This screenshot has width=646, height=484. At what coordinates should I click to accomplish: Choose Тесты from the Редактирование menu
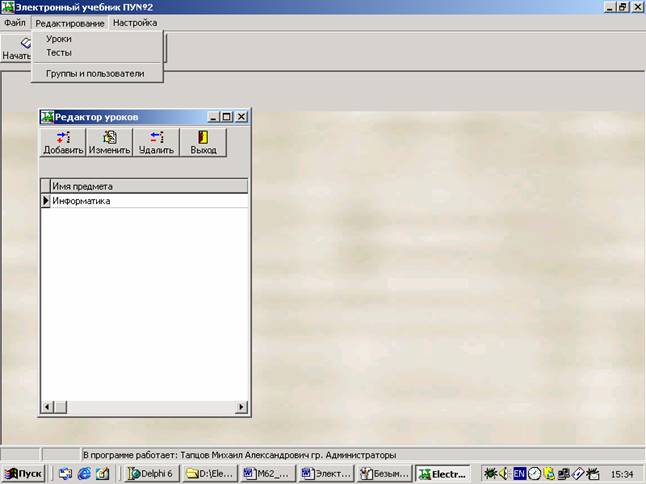59,53
